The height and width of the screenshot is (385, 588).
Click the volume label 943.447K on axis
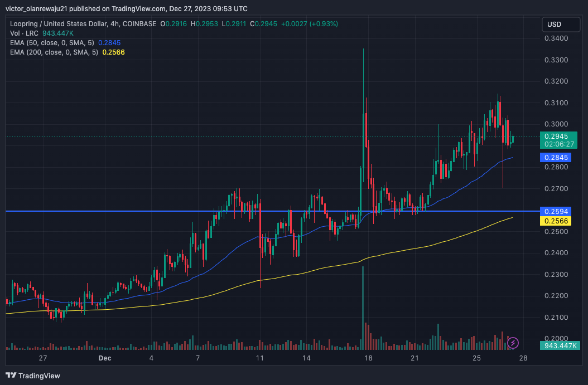(x=560, y=345)
